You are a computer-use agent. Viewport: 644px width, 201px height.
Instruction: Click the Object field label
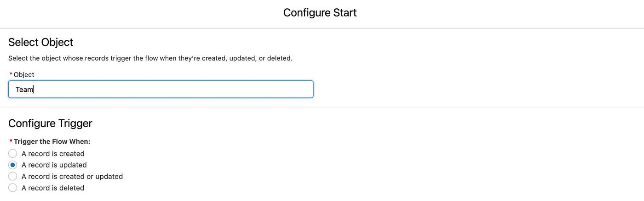coord(24,74)
